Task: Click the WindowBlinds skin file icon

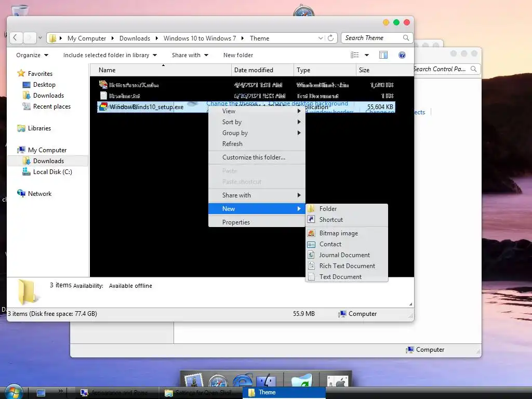Action: tap(103, 85)
